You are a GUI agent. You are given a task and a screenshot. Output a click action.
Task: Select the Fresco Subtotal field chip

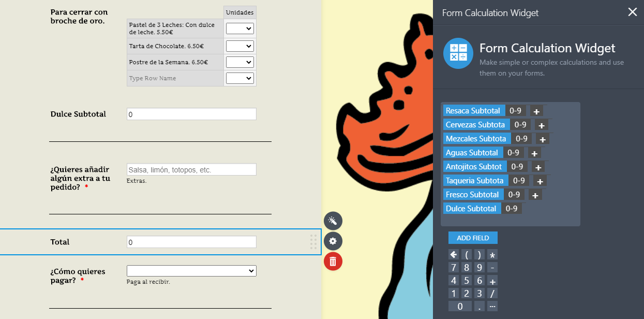[472, 195]
